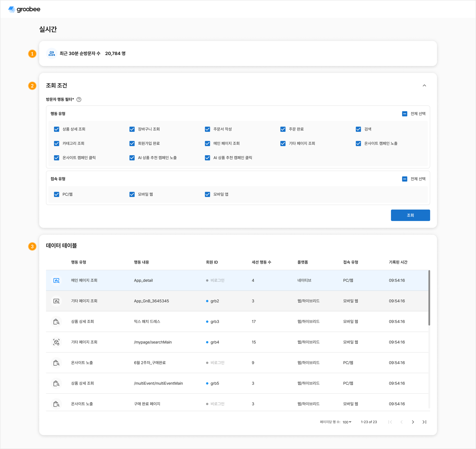Click the groobee logo
This screenshot has height=449, width=476.
tap(24, 9)
